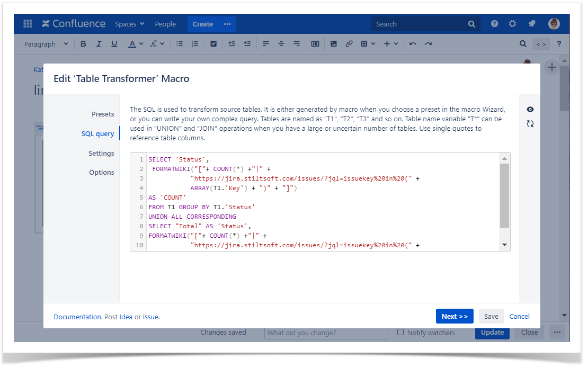The image size is (588, 368).
Task: Click the SQL editor scroll up arrow
Action: click(505, 158)
